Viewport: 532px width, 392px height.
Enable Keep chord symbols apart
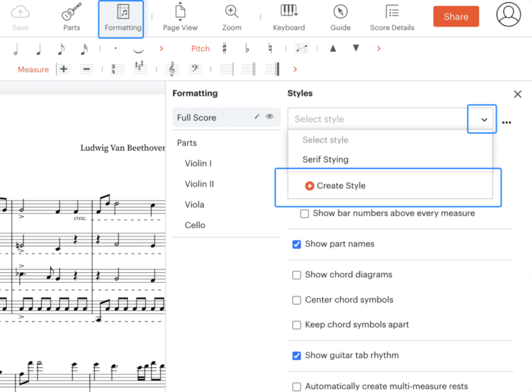[x=296, y=325]
